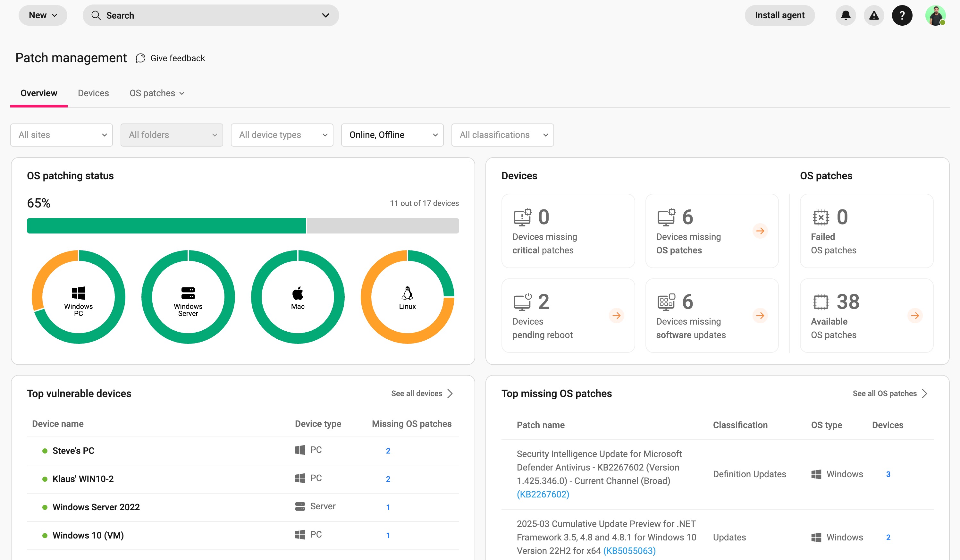Click arrow on Devices missing OS patches card
Screen dimensions: 960x560
point(760,231)
